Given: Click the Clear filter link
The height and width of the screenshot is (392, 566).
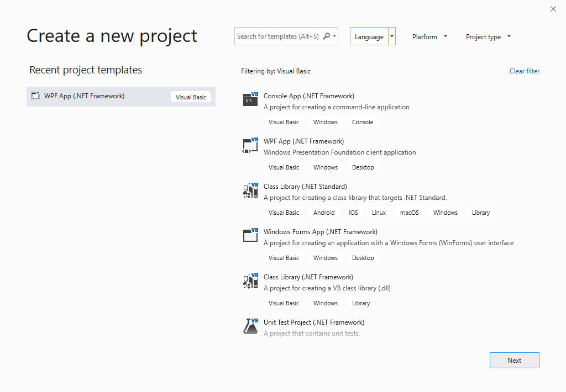Looking at the screenshot, I should (524, 71).
